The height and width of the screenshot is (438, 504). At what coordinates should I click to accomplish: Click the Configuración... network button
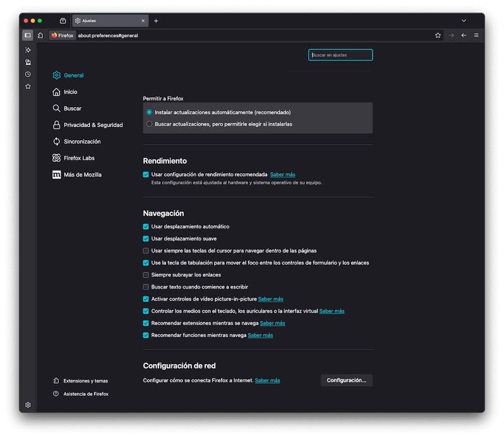[x=347, y=381]
